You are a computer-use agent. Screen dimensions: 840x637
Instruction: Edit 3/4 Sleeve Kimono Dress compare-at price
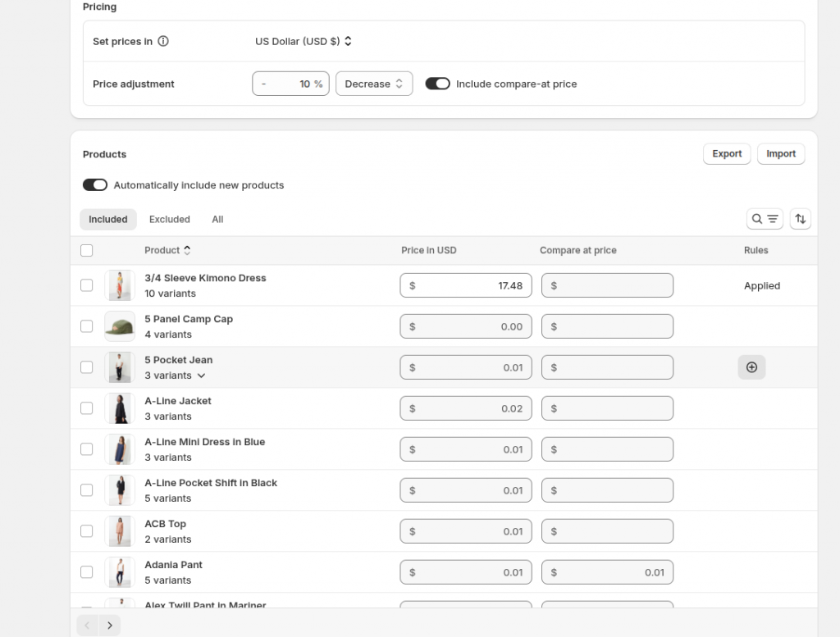[607, 285]
